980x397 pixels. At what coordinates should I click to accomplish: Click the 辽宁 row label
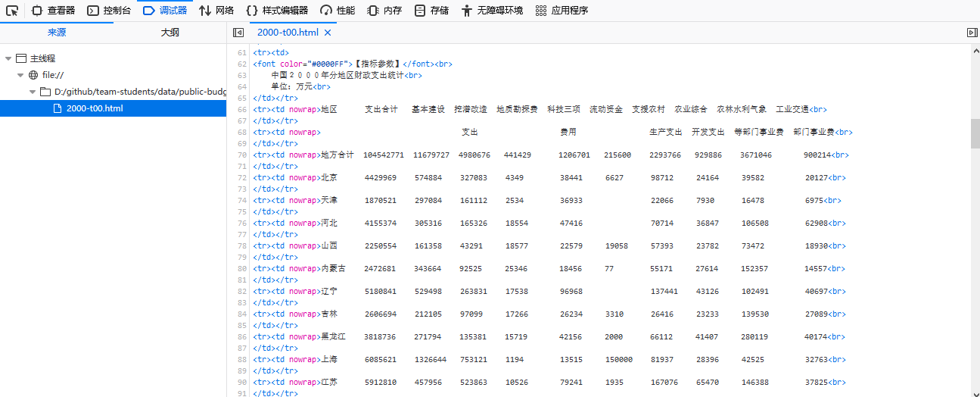tap(329, 291)
